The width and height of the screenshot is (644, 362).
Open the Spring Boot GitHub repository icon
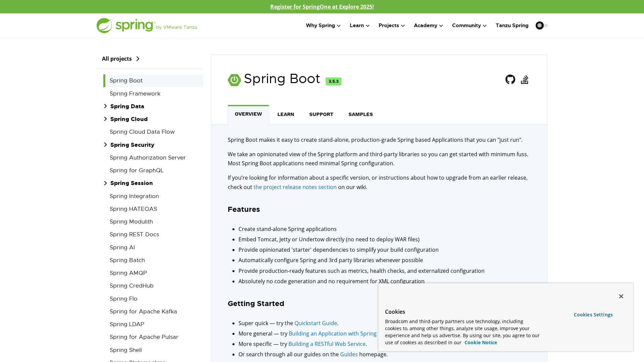pos(510,79)
